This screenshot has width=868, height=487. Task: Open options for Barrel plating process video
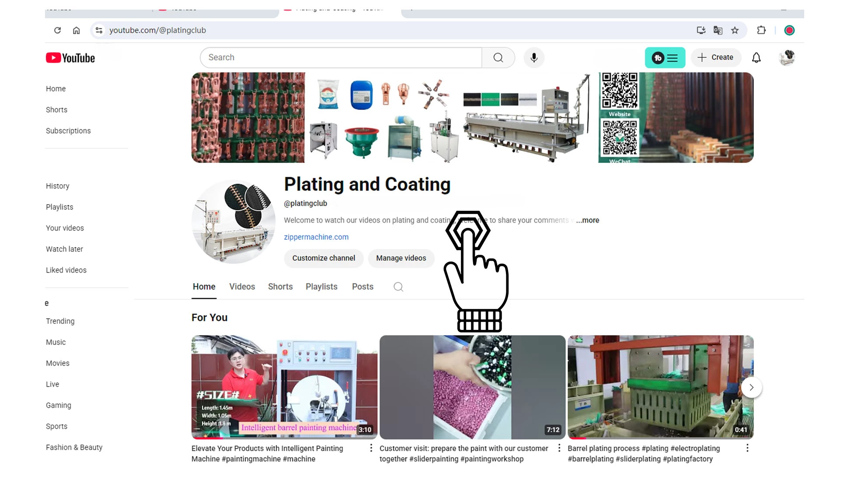pyautogui.click(x=747, y=448)
